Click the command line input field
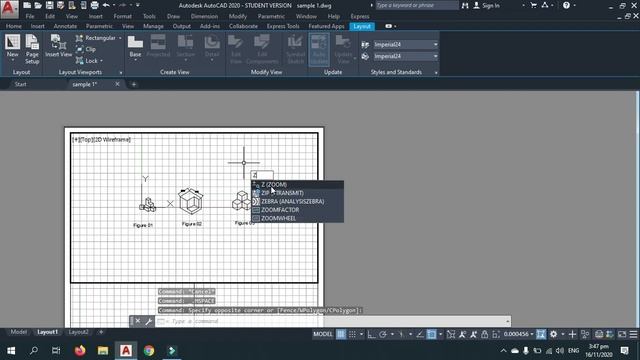640x360 pixels. pos(333,321)
